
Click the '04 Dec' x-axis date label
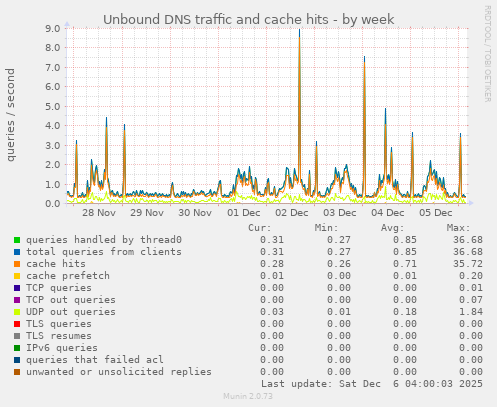pyautogui.click(x=388, y=213)
